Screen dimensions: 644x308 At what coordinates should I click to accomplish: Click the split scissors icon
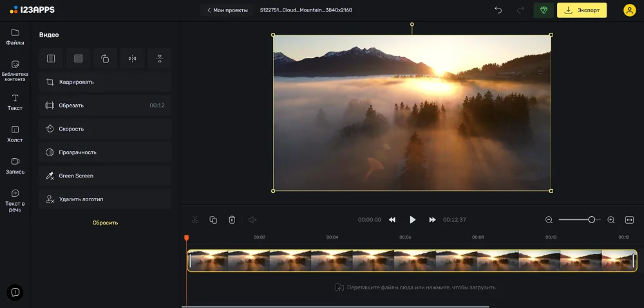[x=195, y=220]
